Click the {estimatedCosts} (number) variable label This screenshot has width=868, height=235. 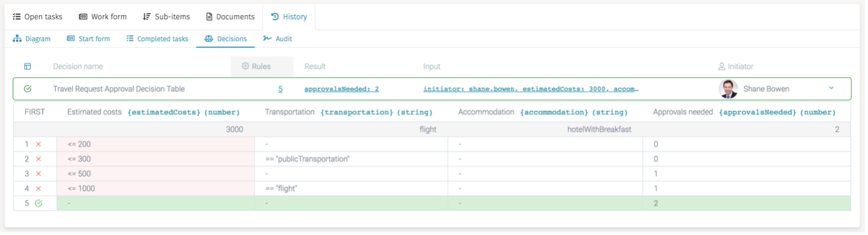pos(184,112)
